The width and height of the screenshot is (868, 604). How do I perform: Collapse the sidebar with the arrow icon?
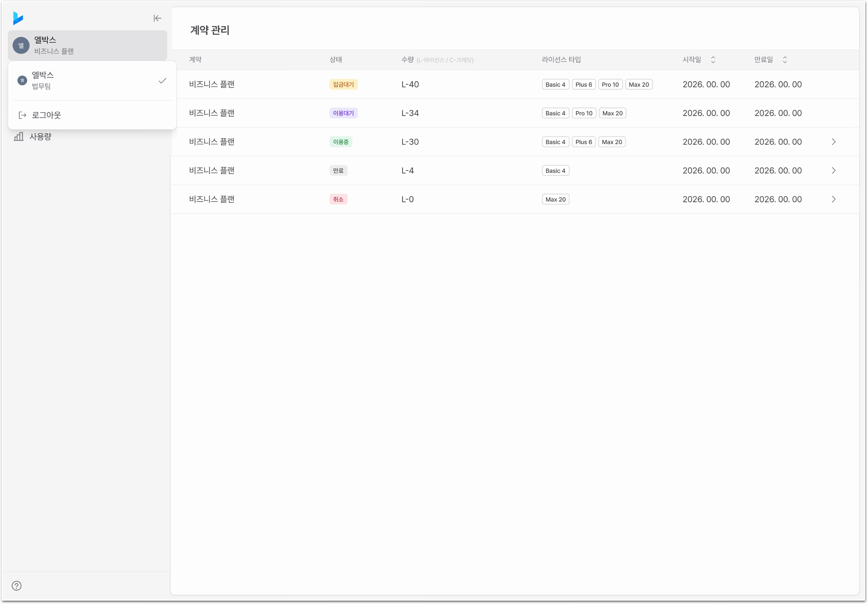[x=157, y=18]
